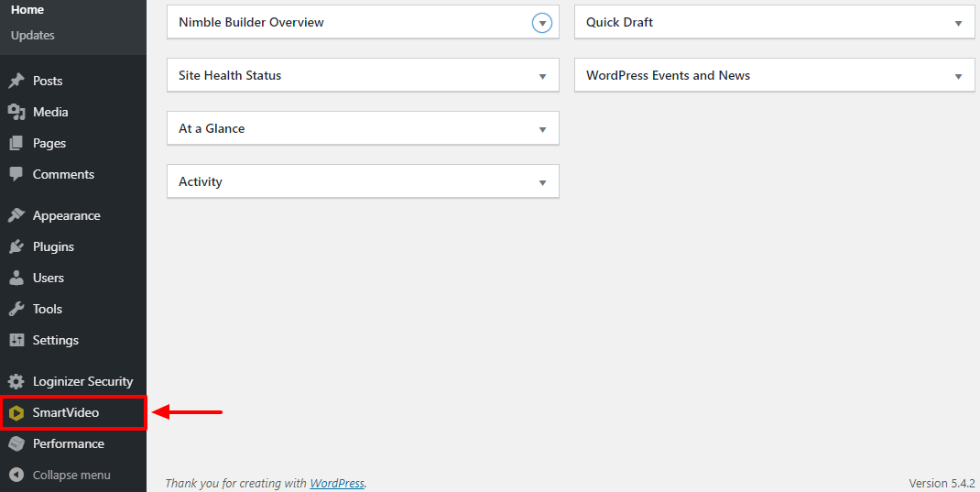Click the Tools wrench icon
The image size is (980, 492).
coord(16,309)
